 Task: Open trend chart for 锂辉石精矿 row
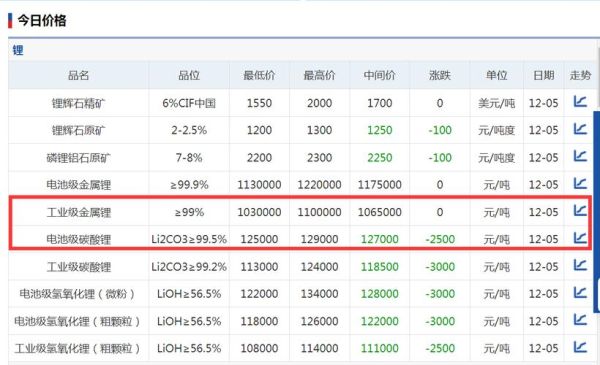tap(580, 101)
